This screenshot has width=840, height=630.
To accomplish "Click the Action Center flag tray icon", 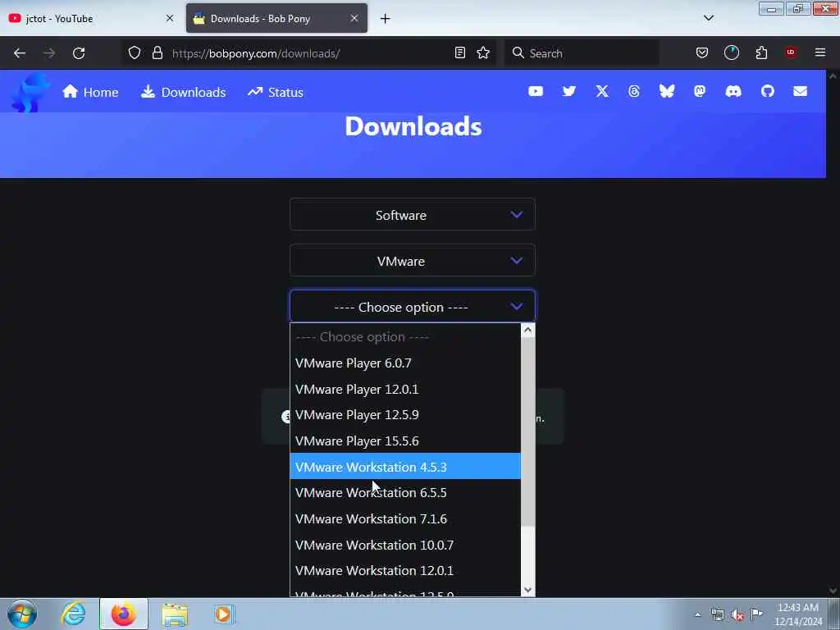I will click(x=756, y=614).
